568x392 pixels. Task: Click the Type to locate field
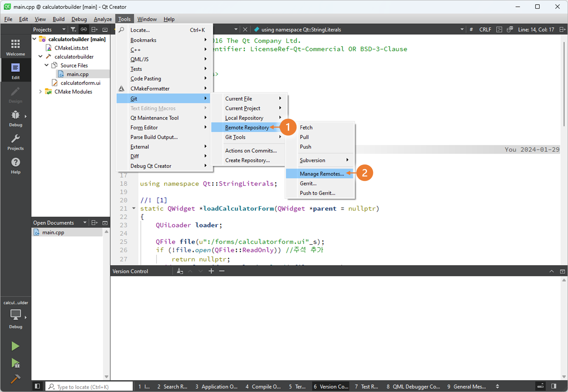[x=90, y=386]
